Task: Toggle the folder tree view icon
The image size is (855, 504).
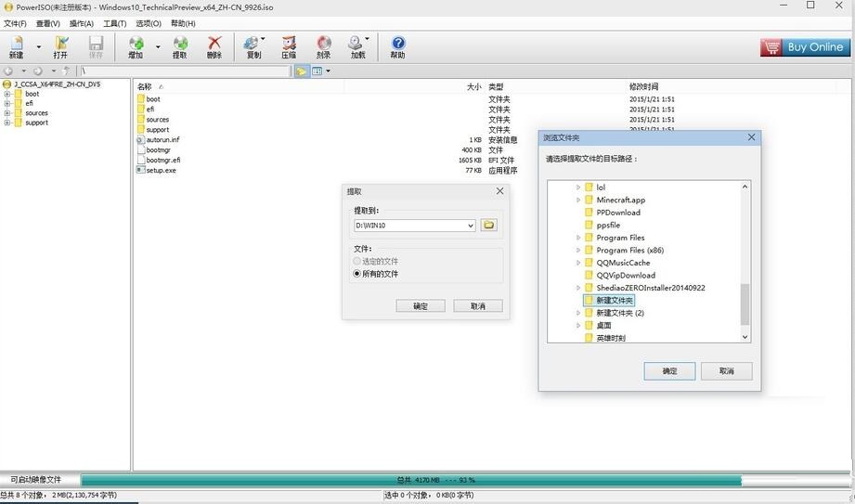Action: 301,71
